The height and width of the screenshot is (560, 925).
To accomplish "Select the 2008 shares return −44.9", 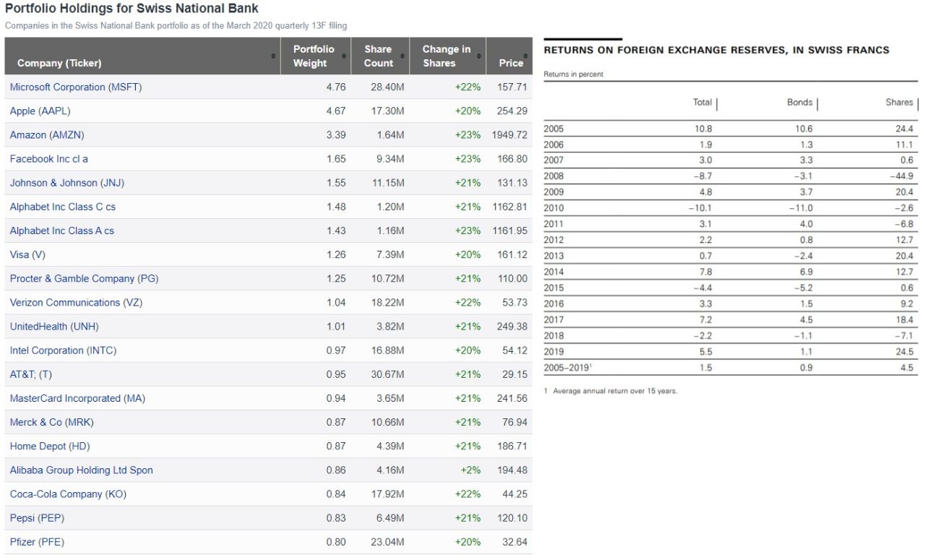I will [901, 176].
